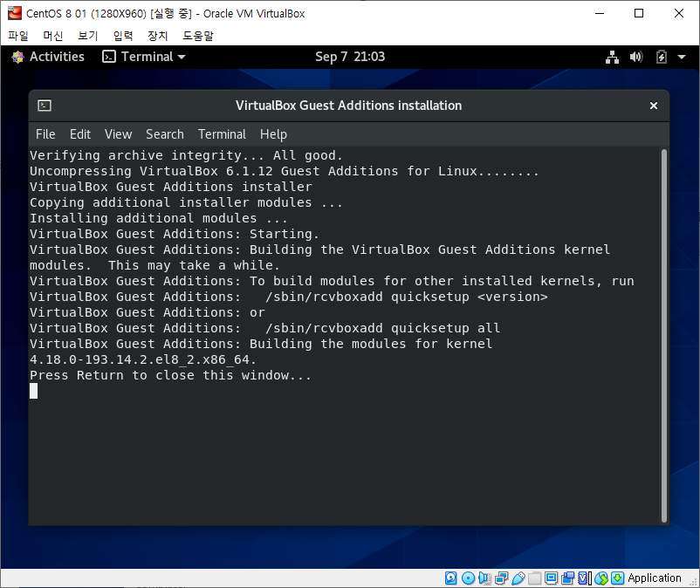700x588 pixels.
Task: Maximize the Oracle VM VirtualBox window
Action: tap(639, 13)
